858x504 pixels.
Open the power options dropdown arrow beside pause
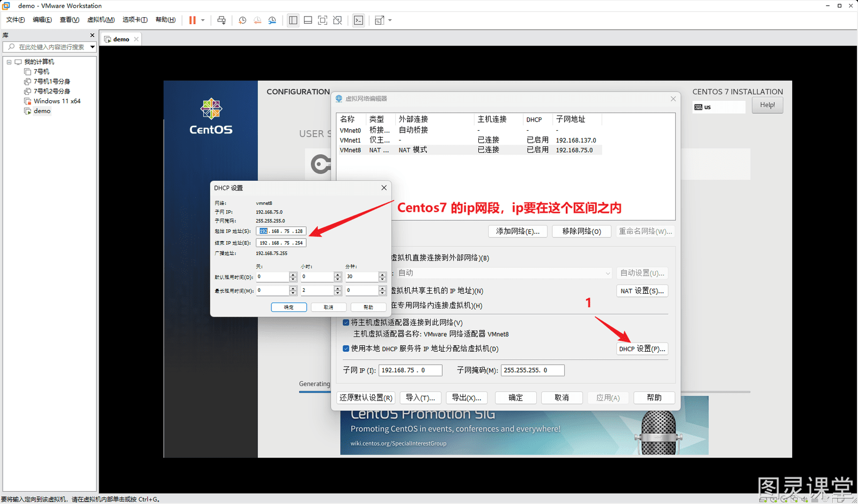pyautogui.click(x=203, y=20)
